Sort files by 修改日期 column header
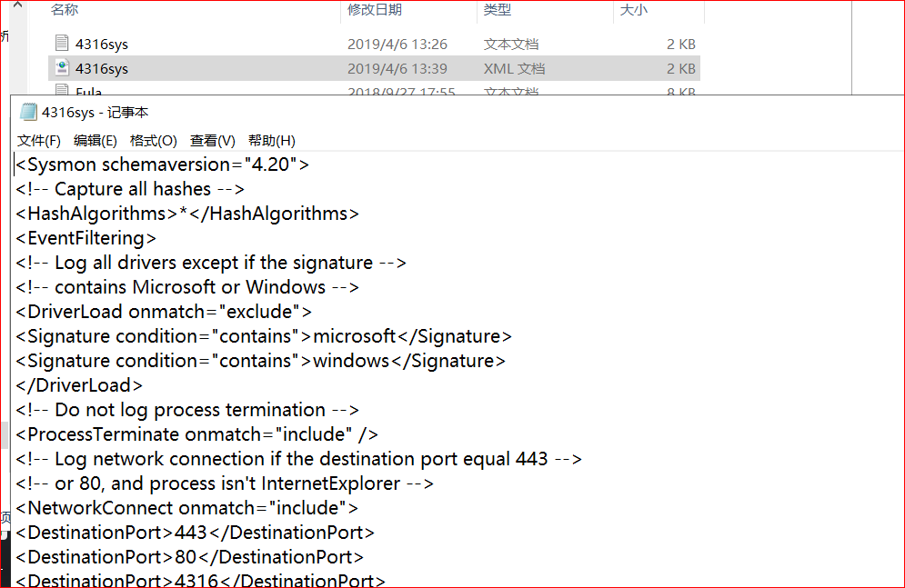This screenshot has height=588, width=905. pyautogui.click(x=375, y=10)
